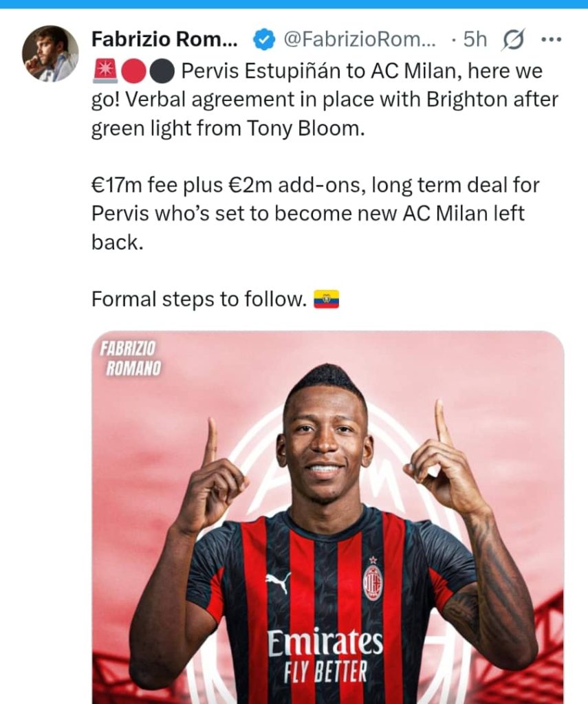Viewport: 588px width, 704px height.
Task: Click the Fabrizio Rom... display name
Action: [x=164, y=39]
